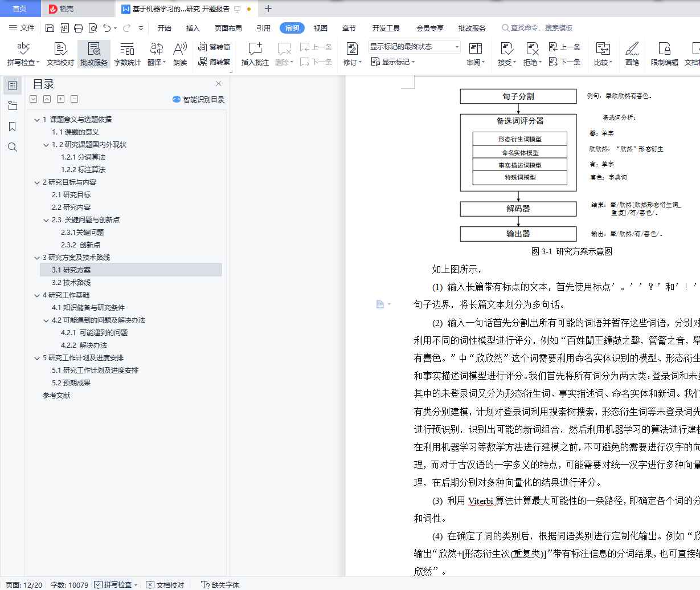Collapse the 1.2 研究课题国内外现状 heading
This screenshot has height=590, width=700.
coord(46,145)
